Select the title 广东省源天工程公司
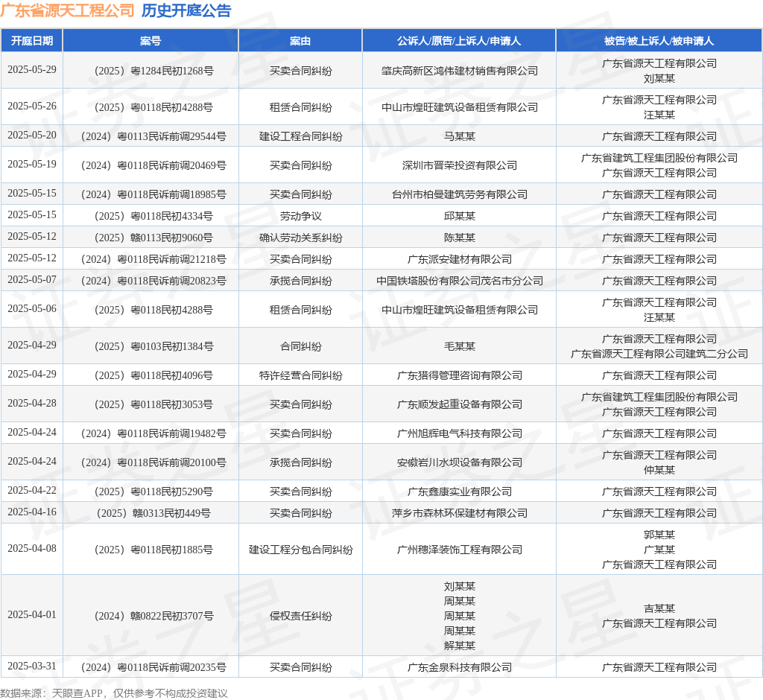The height and width of the screenshot is (700, 763). pyautogui.click(x=67, y=10)
